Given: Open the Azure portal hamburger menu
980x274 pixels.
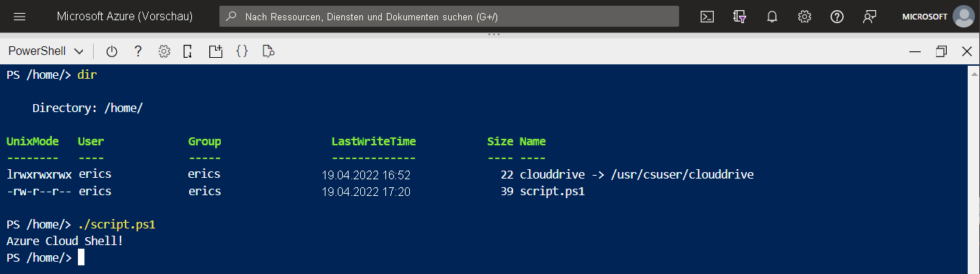Looking at the screenshot, I should (19, 17).
